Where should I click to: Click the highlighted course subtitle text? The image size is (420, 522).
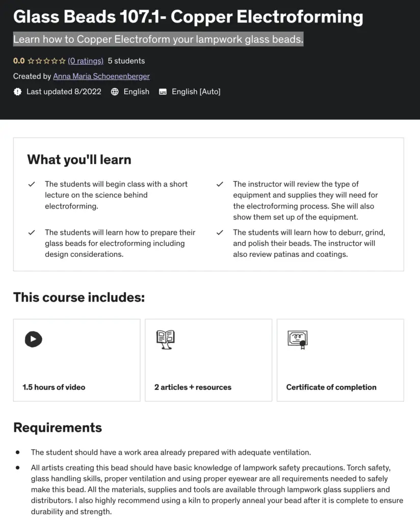(158, 39)
